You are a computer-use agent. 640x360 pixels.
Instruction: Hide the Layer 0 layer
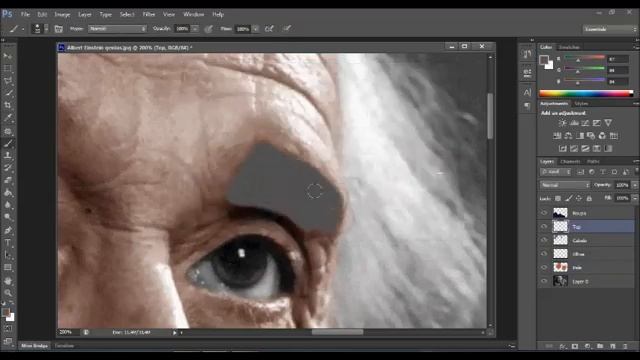[x=544, y=281]
